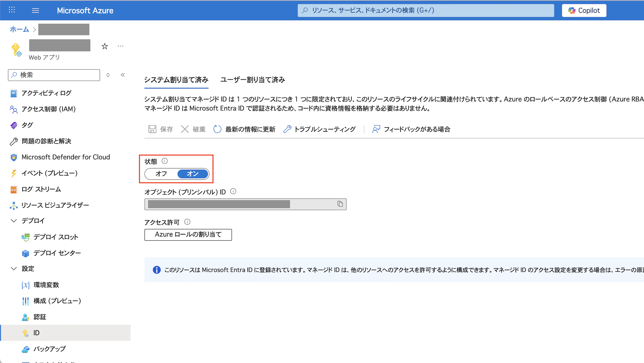Set status toggle to オフ
This screenshot has height=363, width=644.
click(161, 174)
